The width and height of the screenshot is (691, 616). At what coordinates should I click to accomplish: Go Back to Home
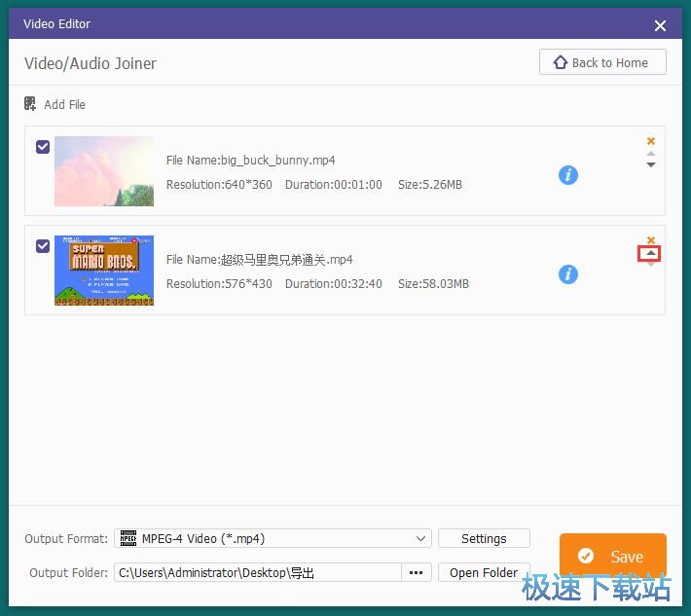tap(602, 62)
